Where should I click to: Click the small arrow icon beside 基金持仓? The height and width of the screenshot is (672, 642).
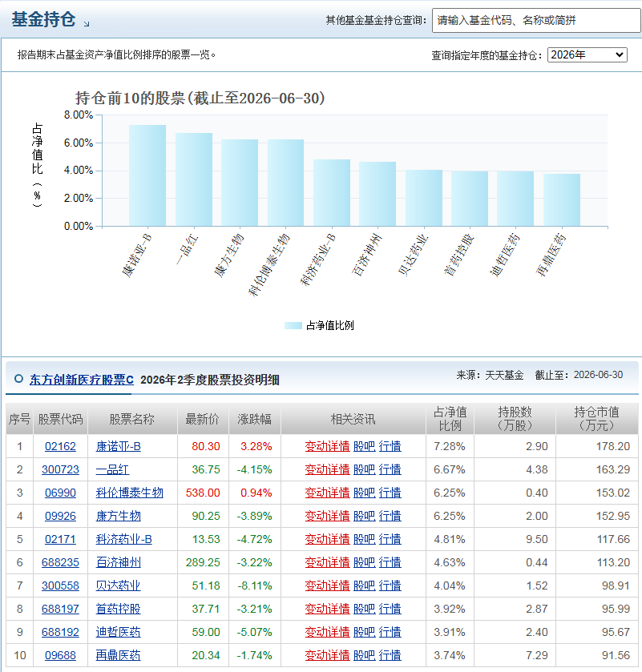[x=87, y=24]
